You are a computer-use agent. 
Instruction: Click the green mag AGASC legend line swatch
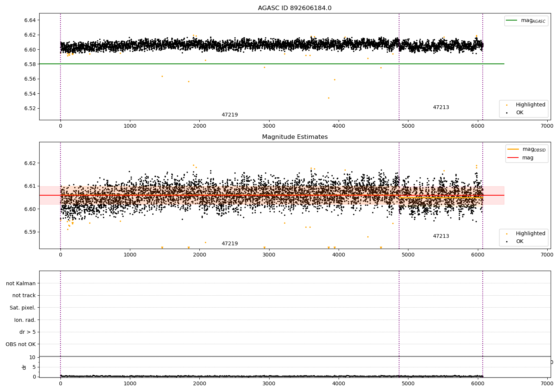pos(511,21)
